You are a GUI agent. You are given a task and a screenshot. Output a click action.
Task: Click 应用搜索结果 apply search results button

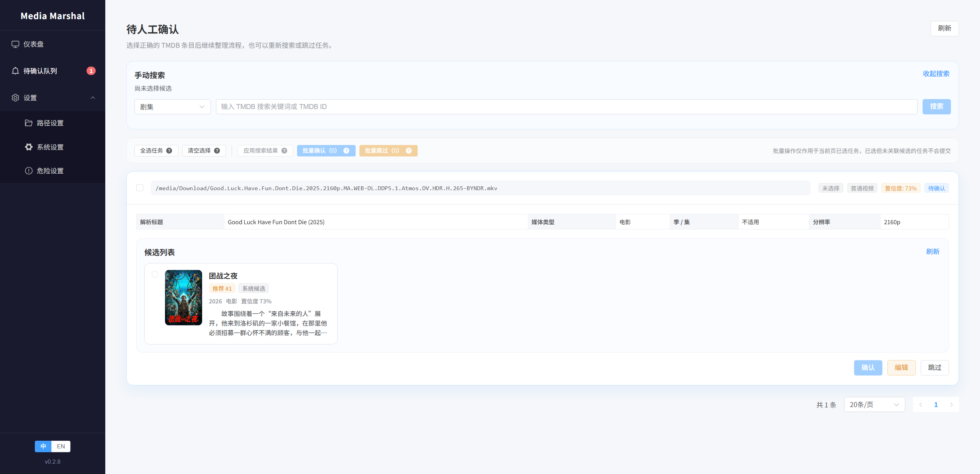(265, 151)
